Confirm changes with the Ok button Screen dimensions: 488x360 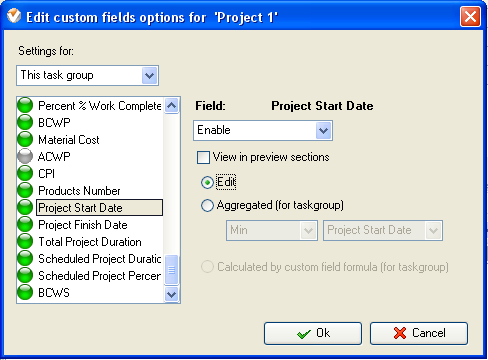pos(313,333)
